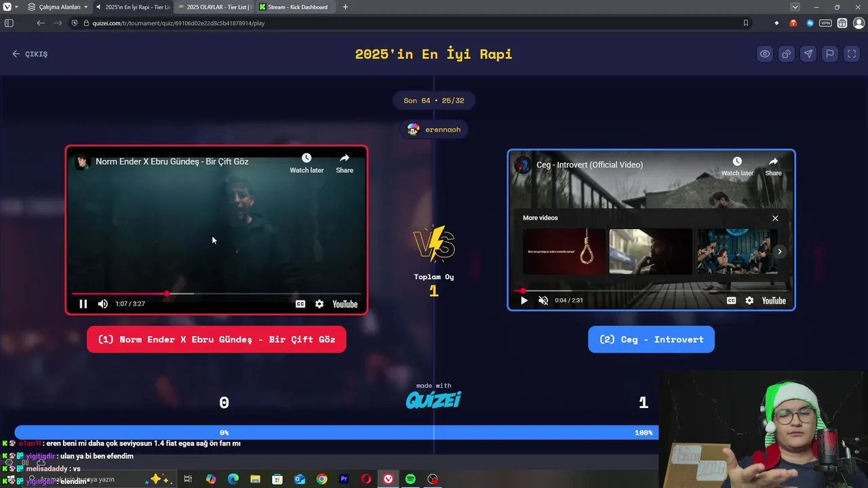Unmute the Ceg Introvert video
Screen dimensions: 868x488
coord(543,300)
